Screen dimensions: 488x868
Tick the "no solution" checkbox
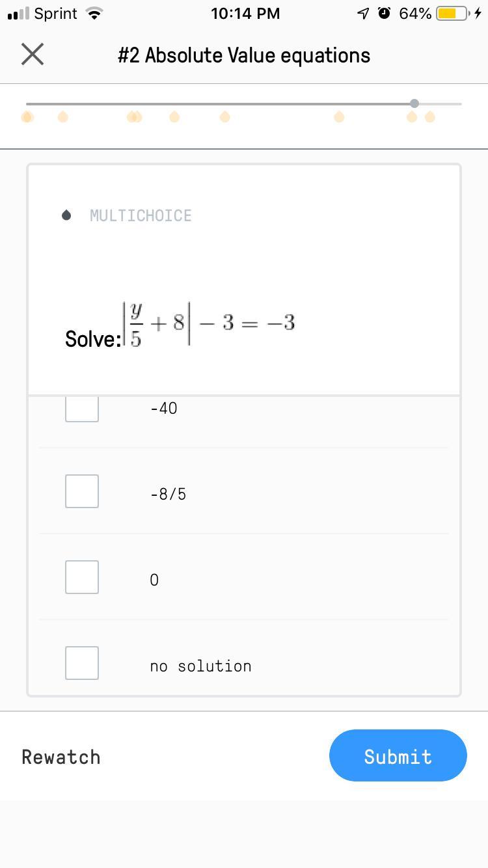tap(82, 663)
